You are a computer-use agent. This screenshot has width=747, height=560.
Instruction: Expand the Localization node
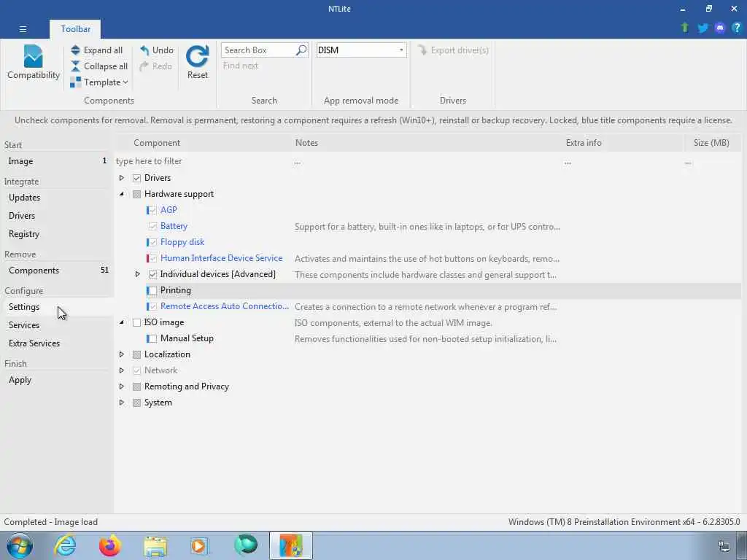pyautogui.click(x=122, y=354)
